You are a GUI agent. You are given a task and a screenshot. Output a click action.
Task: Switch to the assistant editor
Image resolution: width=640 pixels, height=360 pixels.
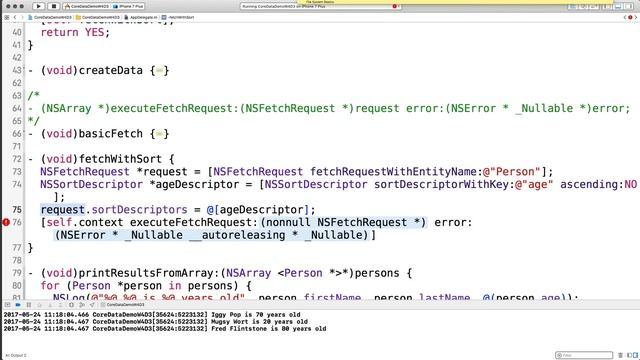582,7
